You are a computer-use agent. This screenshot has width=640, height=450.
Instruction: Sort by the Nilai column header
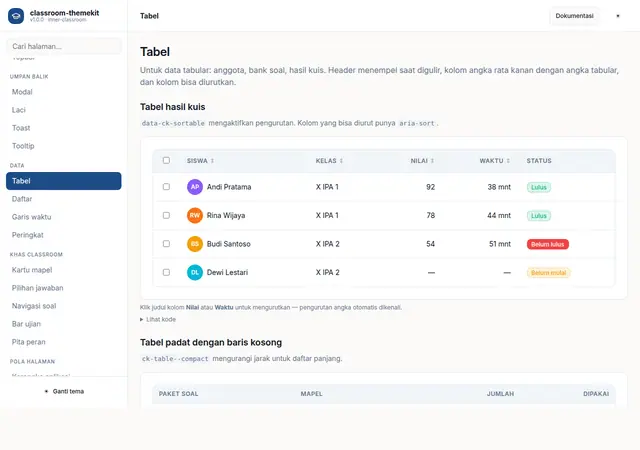click(422, 161)
